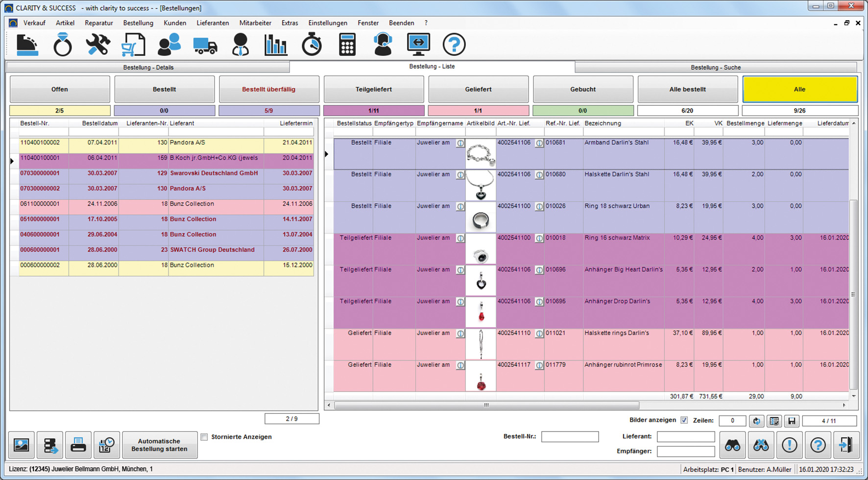
Task: Expand the Einstellungen menu dropdown
Action: tap(327, 23)
